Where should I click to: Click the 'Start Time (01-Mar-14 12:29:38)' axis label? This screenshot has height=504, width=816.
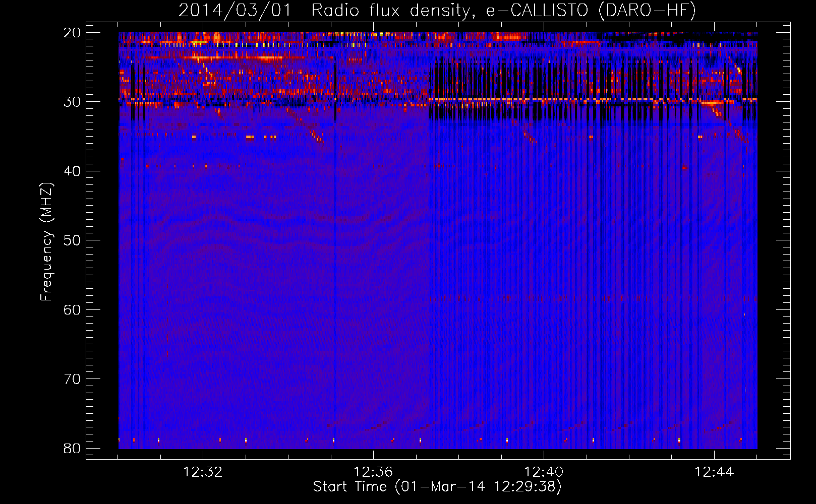click(437, 486)
